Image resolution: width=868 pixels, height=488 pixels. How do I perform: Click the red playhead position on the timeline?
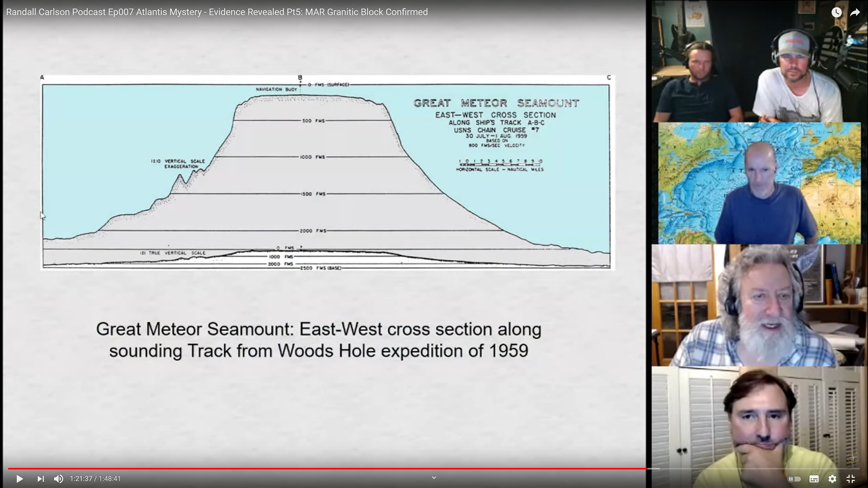(646, 468)
